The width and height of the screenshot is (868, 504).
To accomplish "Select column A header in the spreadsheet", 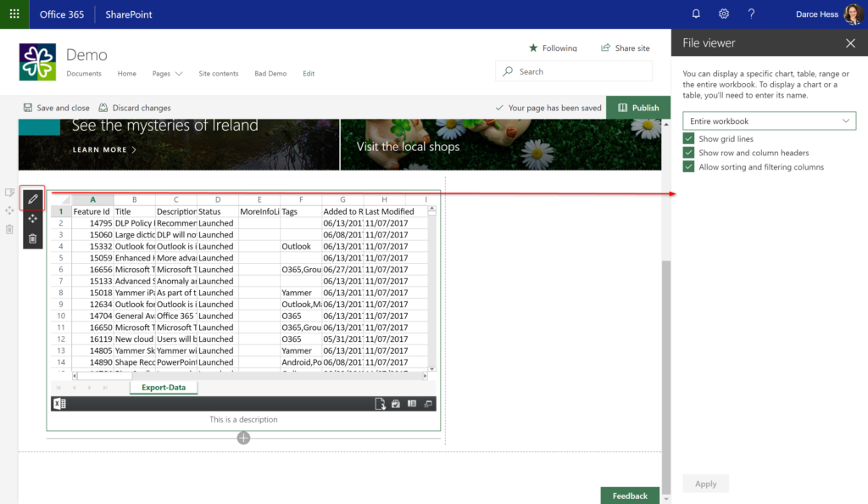I will (93, 199).
